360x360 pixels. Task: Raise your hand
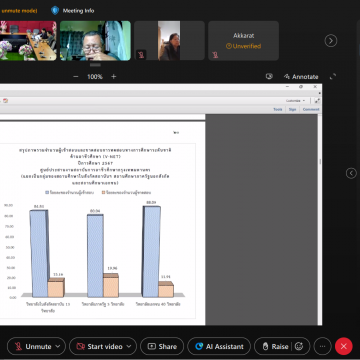click(x=275, y=346)
